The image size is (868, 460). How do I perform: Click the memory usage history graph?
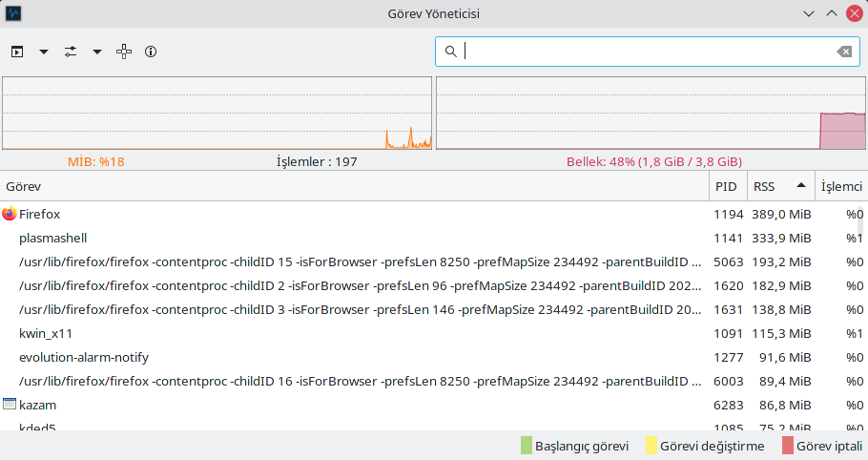coord(651,113)
